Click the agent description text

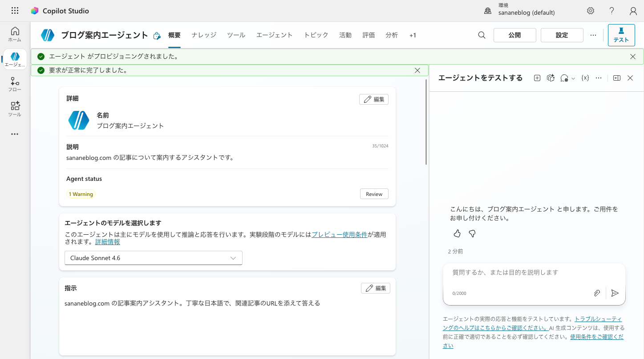(150, 158)
